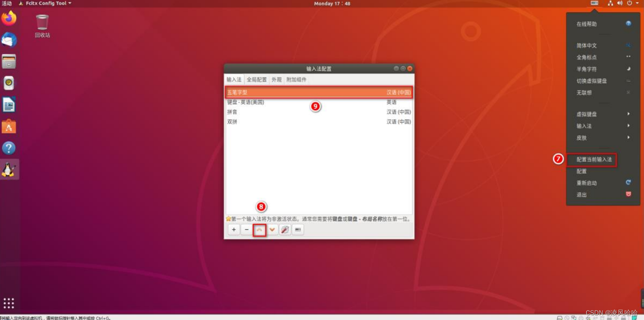Open the Monday 17:48 clock menu
The height and width of the screenshot is (320, 644).
click(x=332, y=3)
